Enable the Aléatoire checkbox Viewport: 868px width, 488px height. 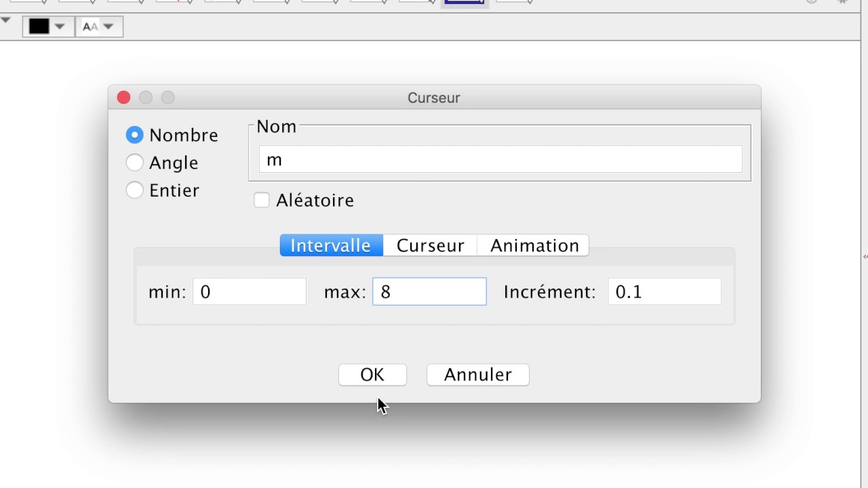262,201
